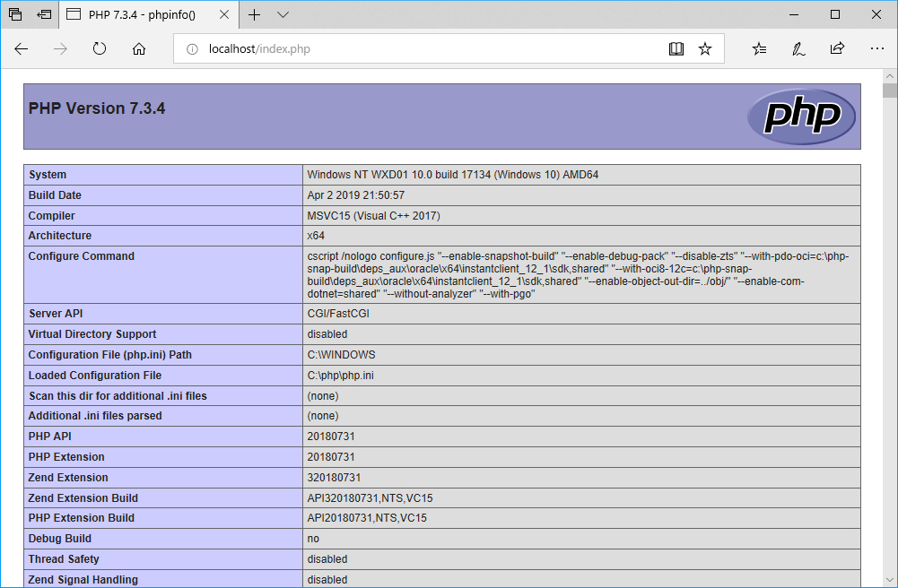
Task: Enter Reading view with the book icon
Action: point(676,48)
